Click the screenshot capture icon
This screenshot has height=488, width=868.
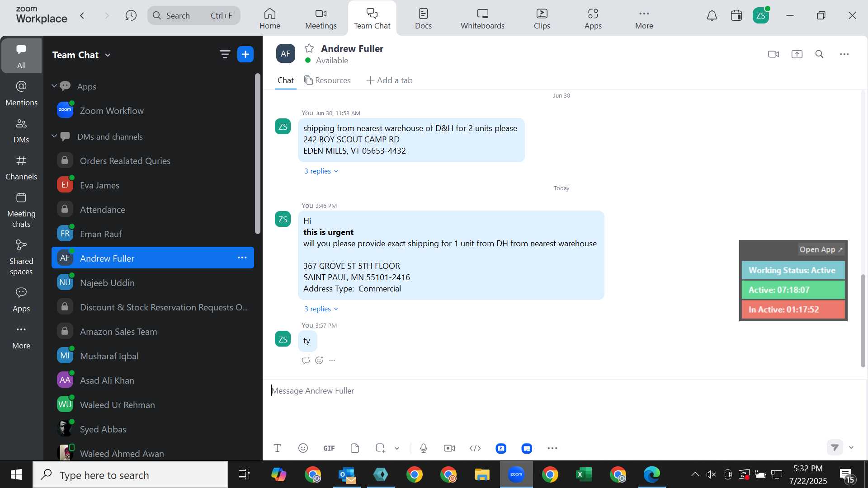(x=380, y=448)
